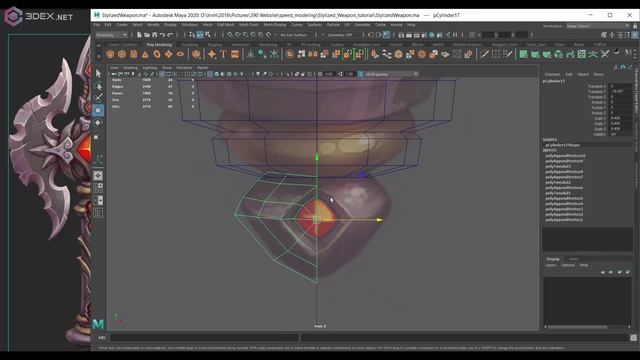Switch to the Rigging shelf tab

coord(215,45)
